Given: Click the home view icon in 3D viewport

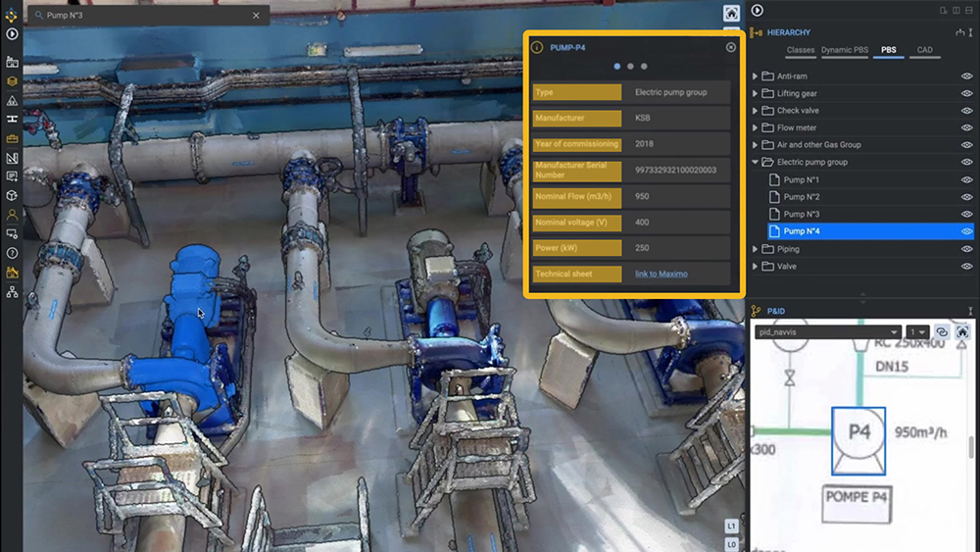Looking at the screenshot, I should coord(731,13).
